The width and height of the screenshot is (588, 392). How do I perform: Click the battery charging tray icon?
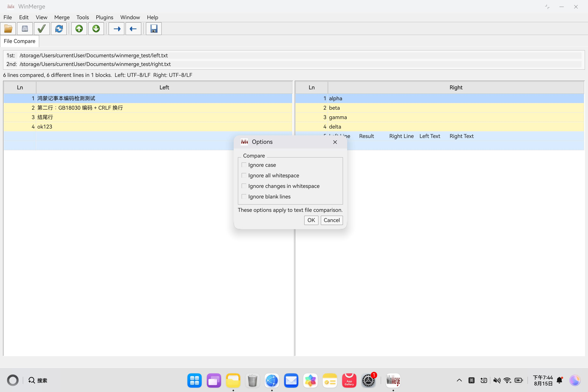(x=519, y=381)
